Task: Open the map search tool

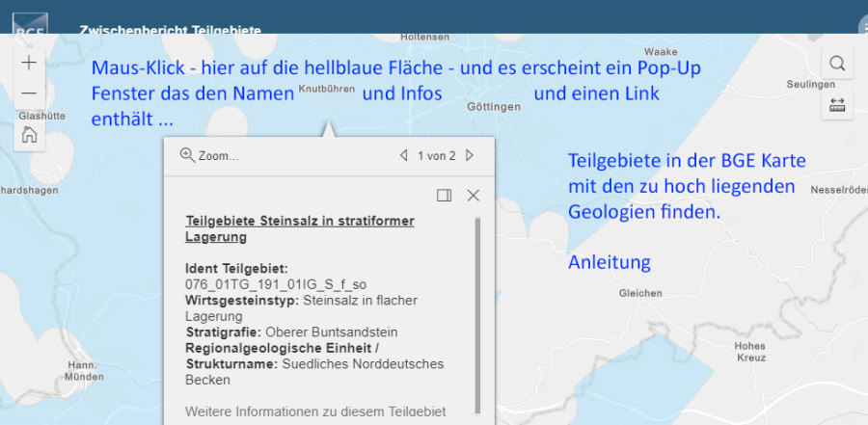Action: (837, 64)
